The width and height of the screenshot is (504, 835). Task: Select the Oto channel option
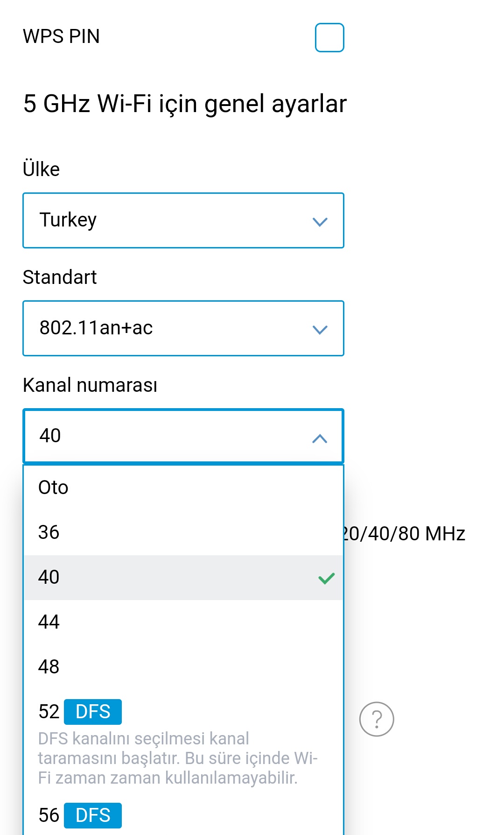[x=183, y=488]
